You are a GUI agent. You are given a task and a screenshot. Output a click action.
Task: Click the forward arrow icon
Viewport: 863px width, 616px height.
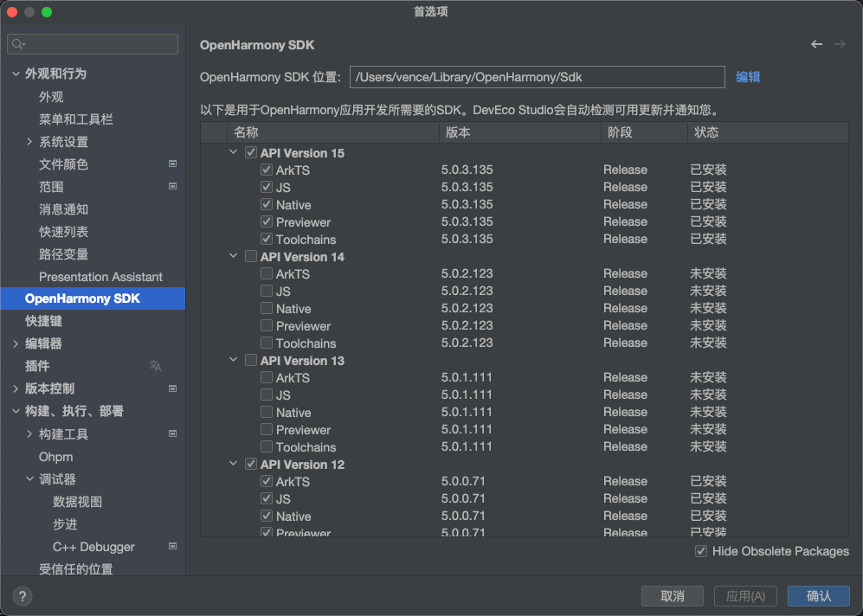coord(840,44)
